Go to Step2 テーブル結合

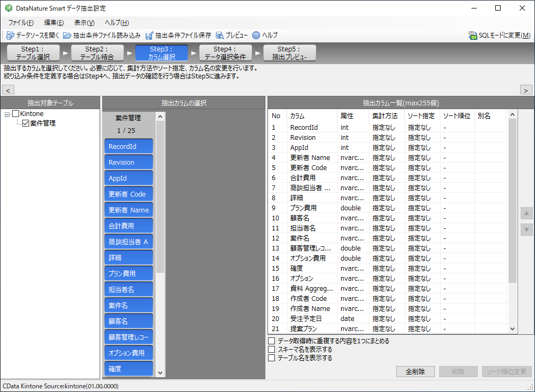[97, 53]
